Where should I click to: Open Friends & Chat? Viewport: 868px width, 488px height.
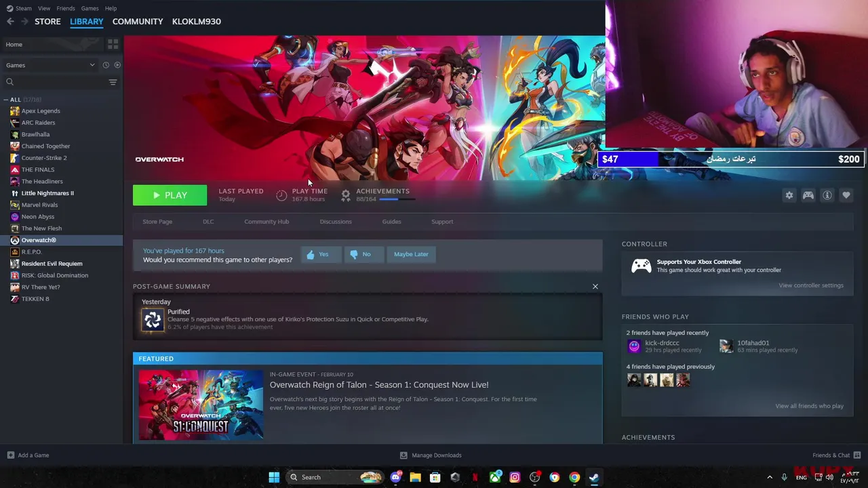tap(836, 455)
